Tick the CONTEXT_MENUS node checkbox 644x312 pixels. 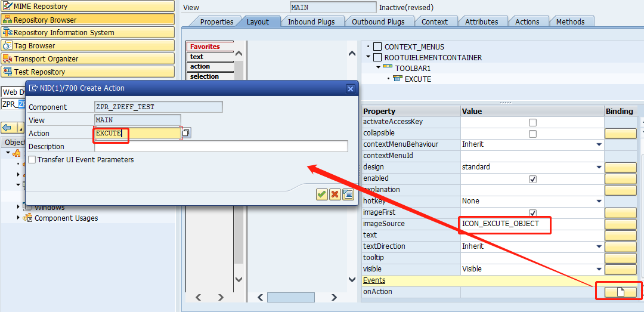(x=377, y=47)
